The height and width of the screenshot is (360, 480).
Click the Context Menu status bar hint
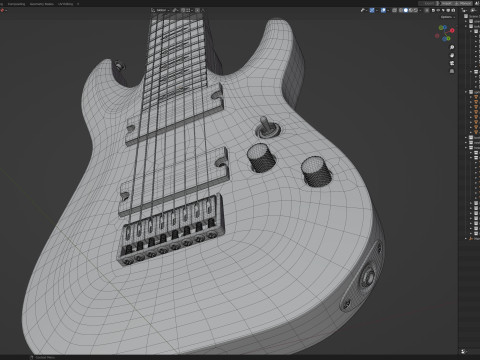coord(42,357)
